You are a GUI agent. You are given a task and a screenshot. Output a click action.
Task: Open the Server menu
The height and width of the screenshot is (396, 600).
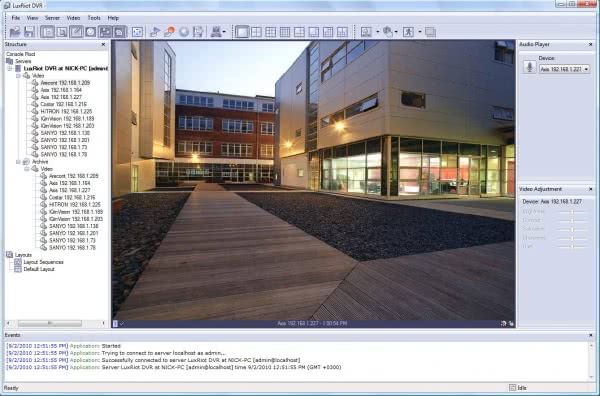pos(52,18)
